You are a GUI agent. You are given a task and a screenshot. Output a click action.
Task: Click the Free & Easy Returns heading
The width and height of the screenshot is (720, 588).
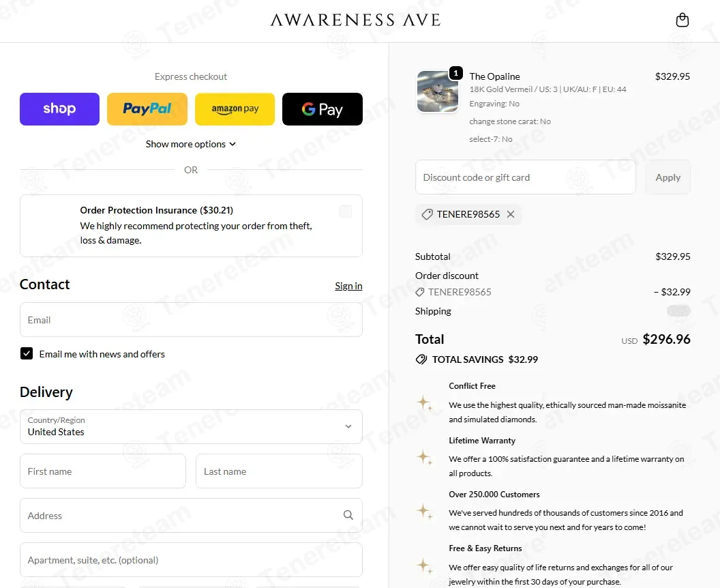coord(485,548)
